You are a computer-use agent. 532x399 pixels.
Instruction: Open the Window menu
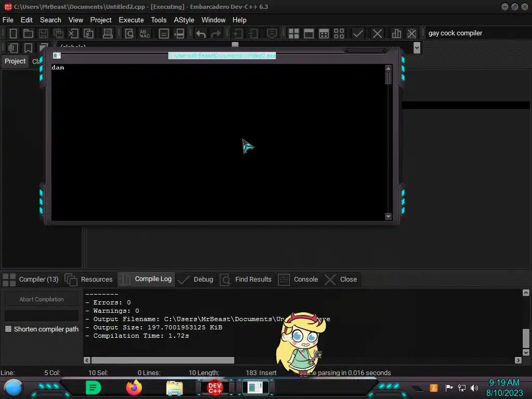click(214, 20)
